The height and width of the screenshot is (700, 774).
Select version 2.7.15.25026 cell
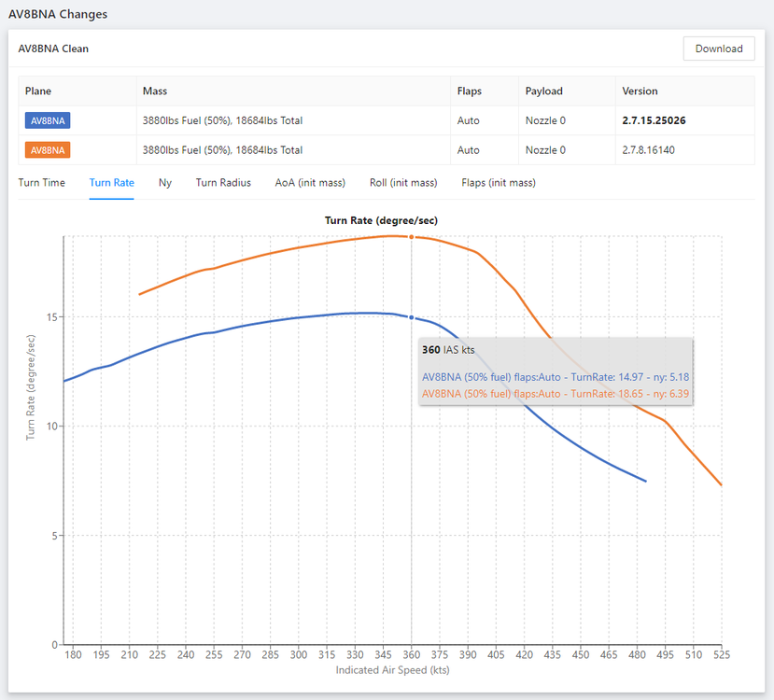[654, 120]
